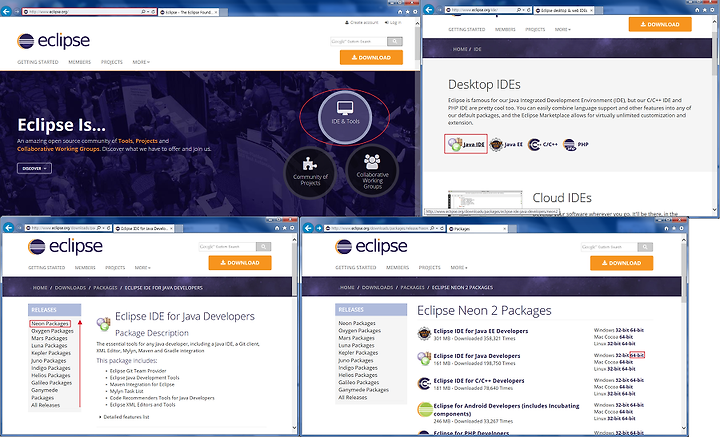Open MEMBERS in the Eclipse homepage navigation
Image resolution: width=720 pixels, height=437 pixels.
point(79,62)
